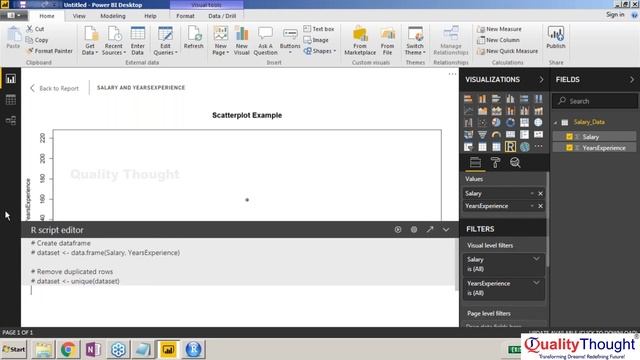Import visual From Marketplace
Screen dimensions: 640x360
click(x=360, y=40)
